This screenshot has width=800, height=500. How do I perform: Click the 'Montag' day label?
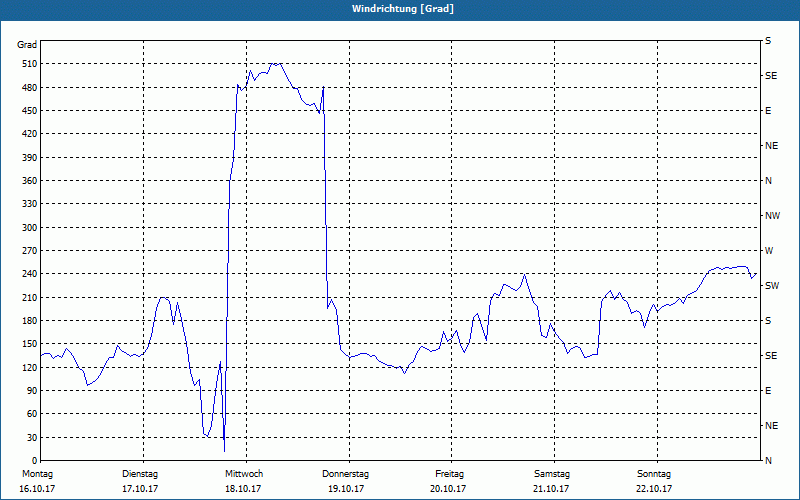[x=37, y=474]
